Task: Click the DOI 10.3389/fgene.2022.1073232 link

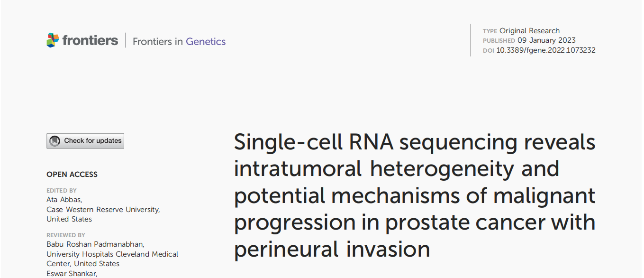Action: [x=546, y=50]
